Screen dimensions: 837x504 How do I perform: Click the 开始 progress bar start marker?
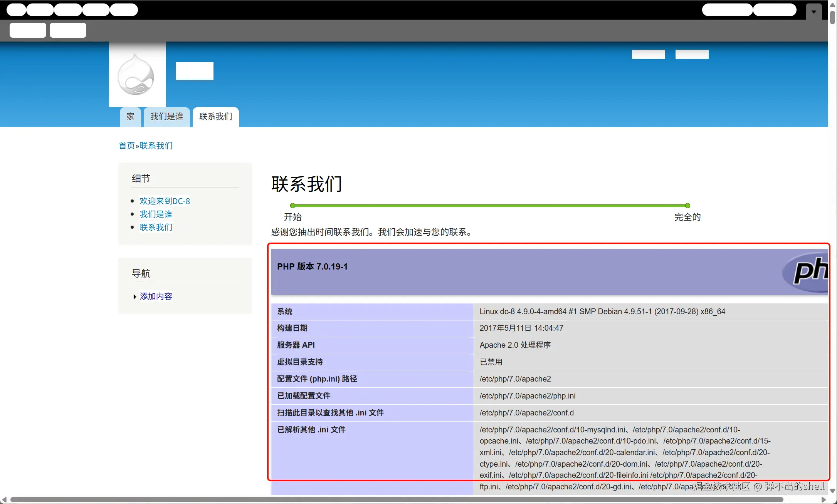(292, 206)
